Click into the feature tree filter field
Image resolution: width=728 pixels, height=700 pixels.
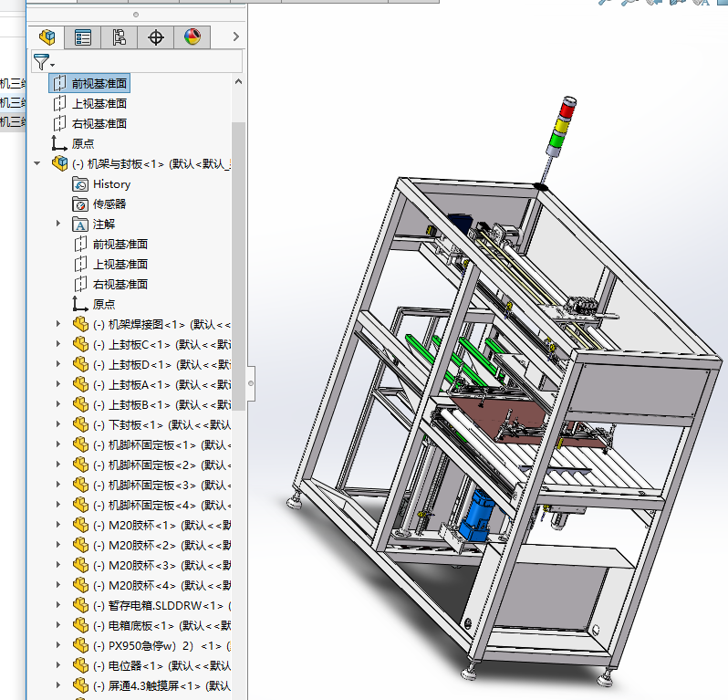tap(137, 61)
